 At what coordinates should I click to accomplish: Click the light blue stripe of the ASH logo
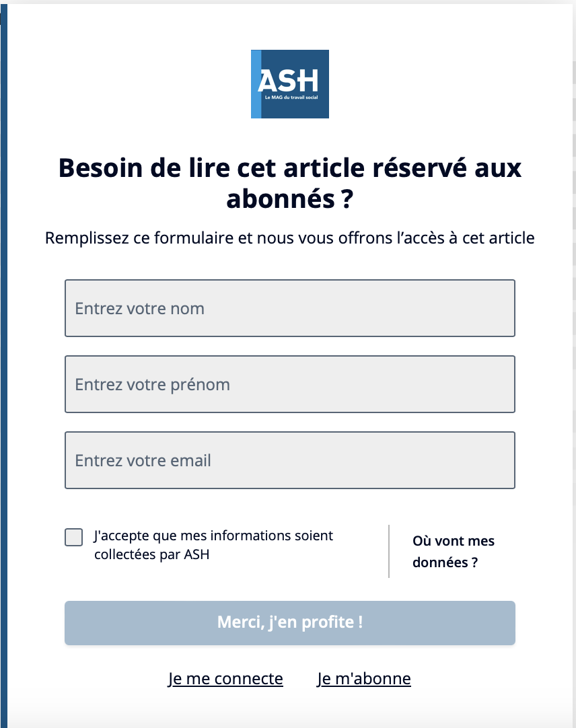(256, 84)
